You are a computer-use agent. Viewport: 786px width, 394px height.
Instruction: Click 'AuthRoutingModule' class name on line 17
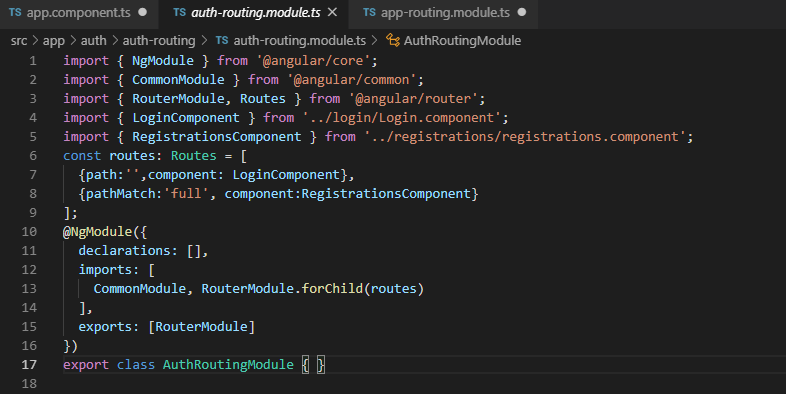pos(228,364)
